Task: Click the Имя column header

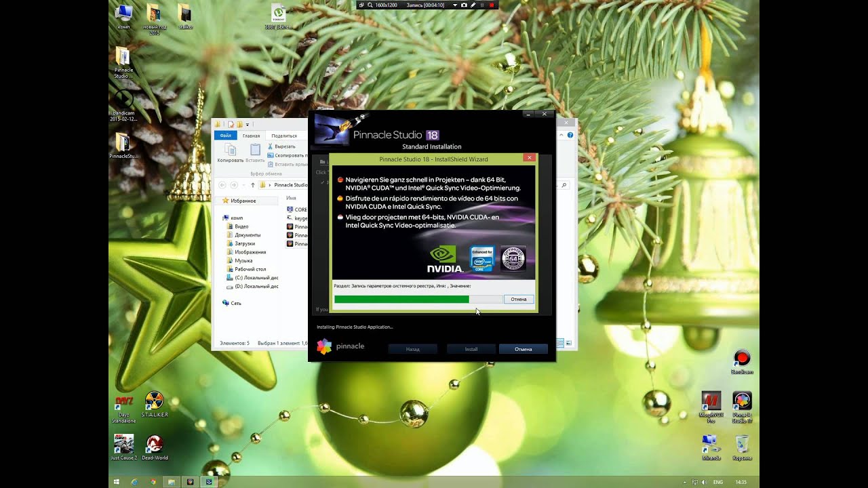Action: [x=292, y=198]
